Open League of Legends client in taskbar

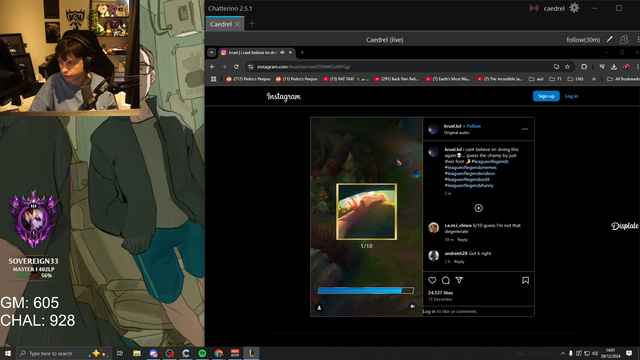point(251,353)
